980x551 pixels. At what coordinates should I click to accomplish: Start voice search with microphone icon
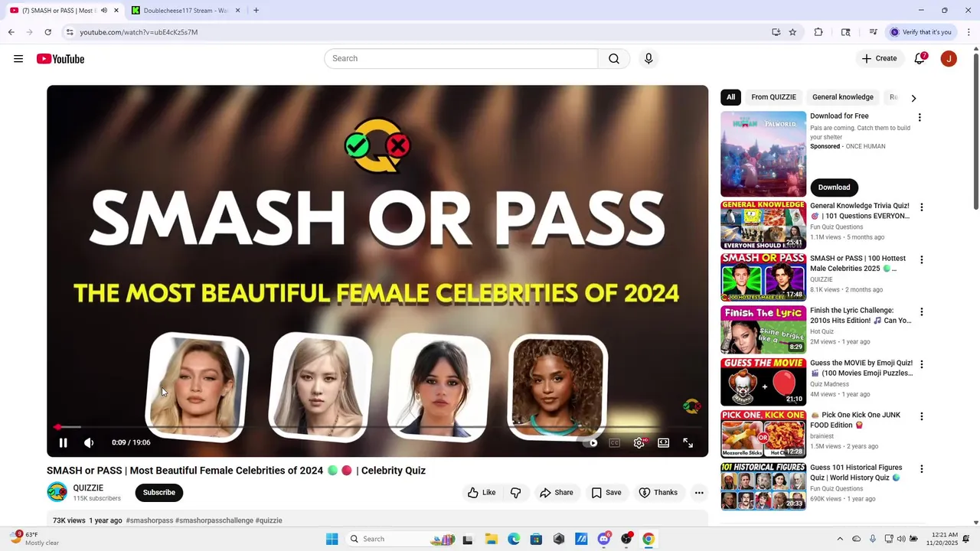click(648, 59)
